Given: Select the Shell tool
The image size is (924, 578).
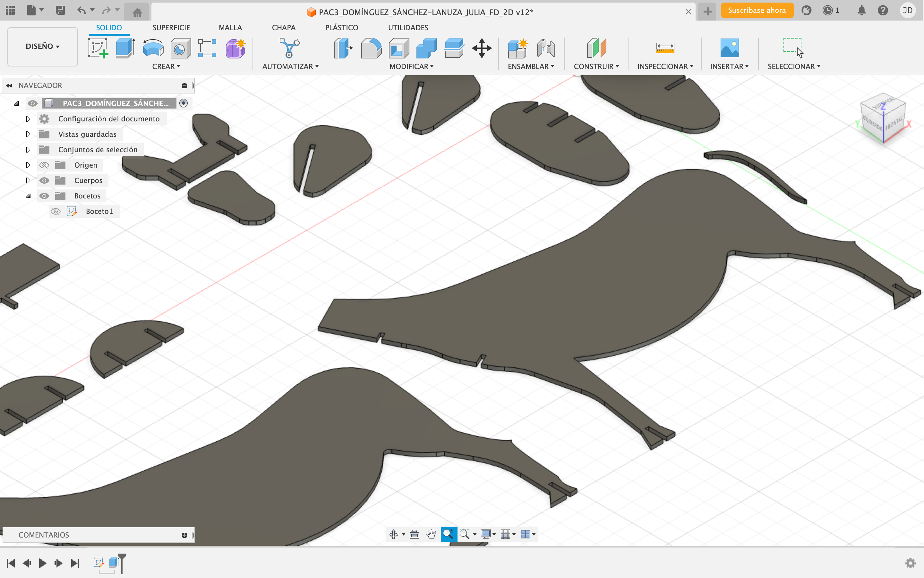Looking at the screenshot, I should pos(398,48).
